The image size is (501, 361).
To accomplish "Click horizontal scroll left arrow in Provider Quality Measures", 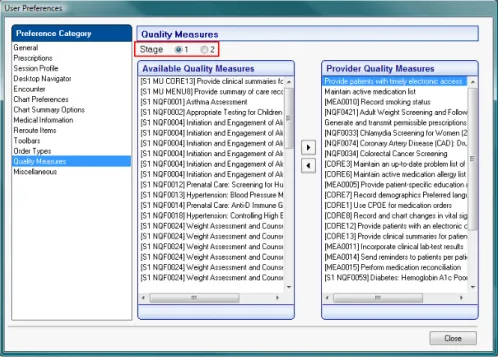I will tap(327, 298).
